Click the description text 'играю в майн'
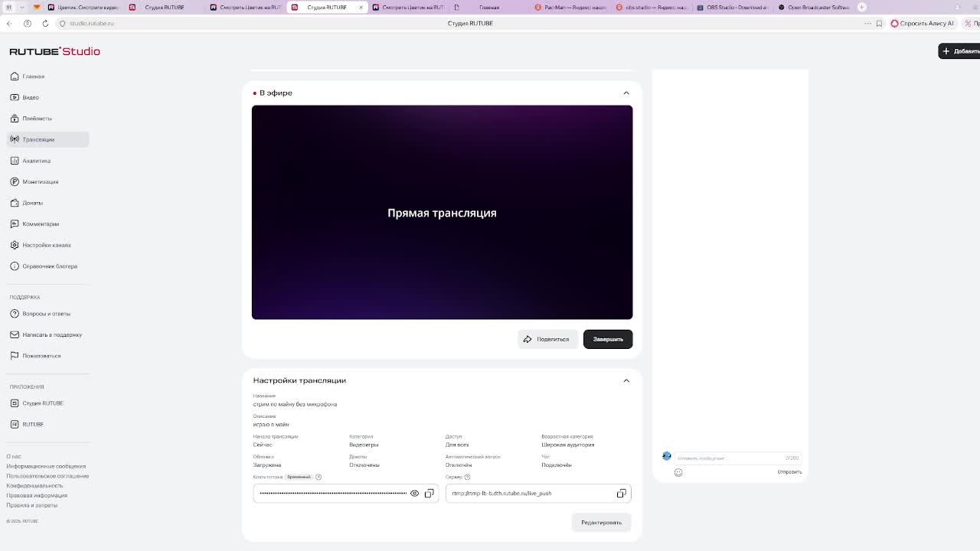980x551 pixels. [271, 425]
